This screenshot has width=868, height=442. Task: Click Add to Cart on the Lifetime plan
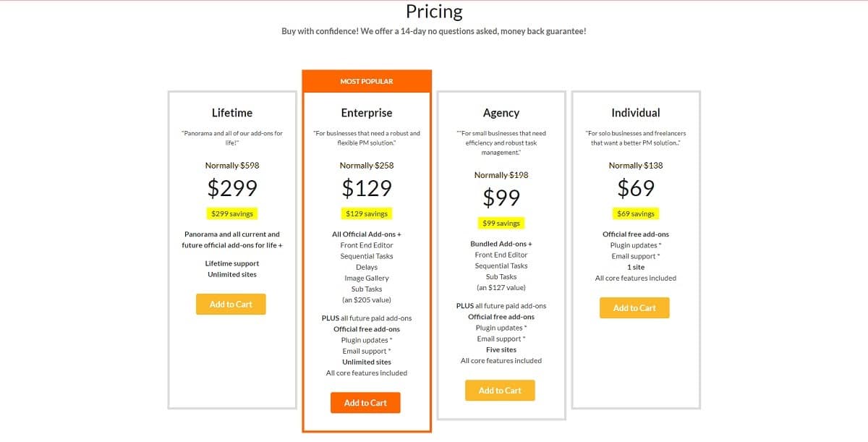[x=231, y=304]
